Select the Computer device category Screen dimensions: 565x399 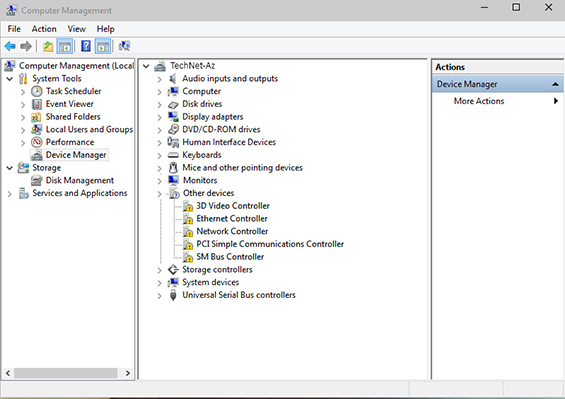201,91
